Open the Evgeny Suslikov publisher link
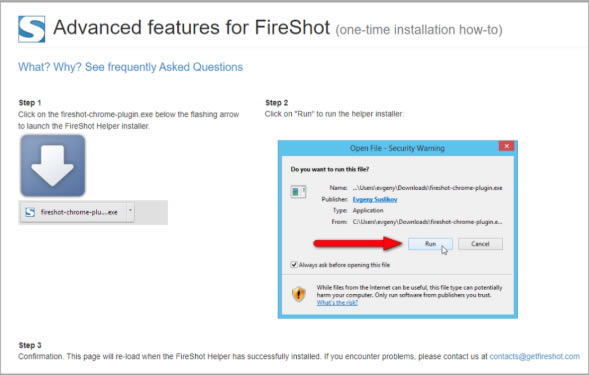The height and width of the screenshot is (375, 589). pos(375,200)
